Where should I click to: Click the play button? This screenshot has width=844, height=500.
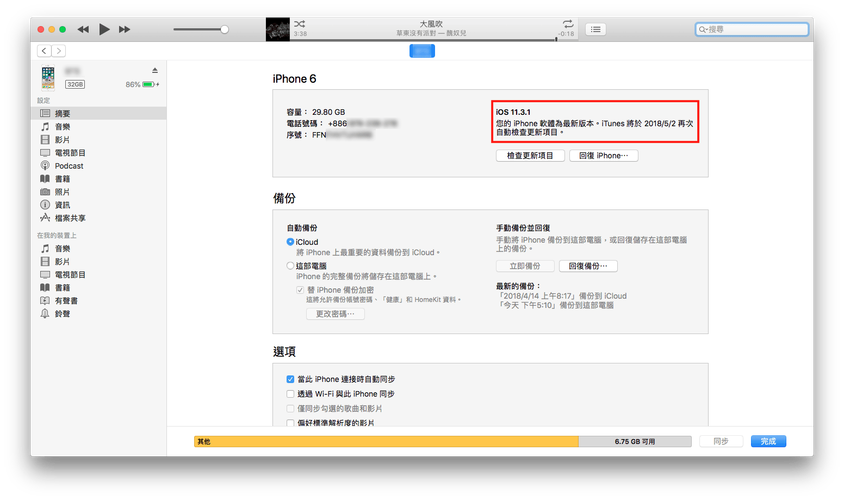point(104,29)
